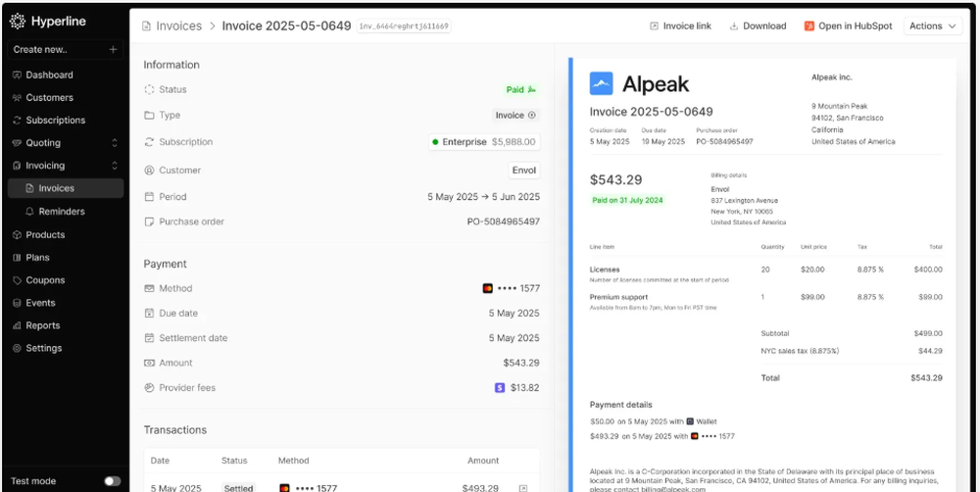Click the invoice ID badge inv_6464

[404, 26]
